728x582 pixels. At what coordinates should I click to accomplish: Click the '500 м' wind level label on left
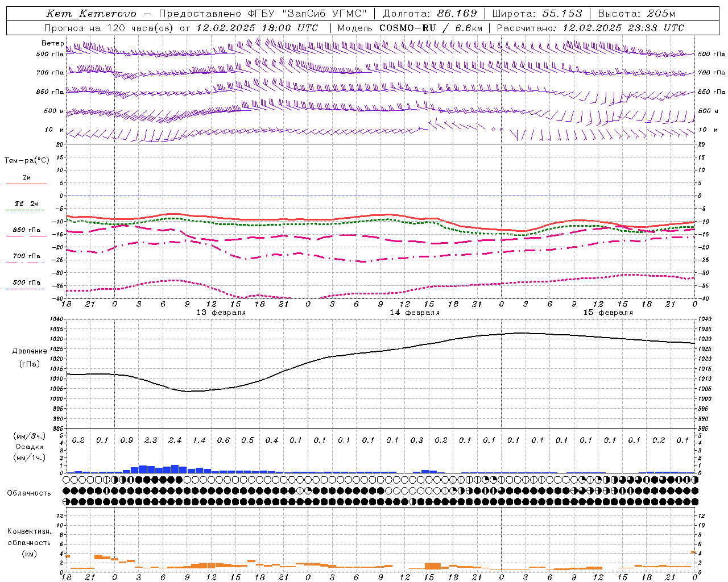55,111
